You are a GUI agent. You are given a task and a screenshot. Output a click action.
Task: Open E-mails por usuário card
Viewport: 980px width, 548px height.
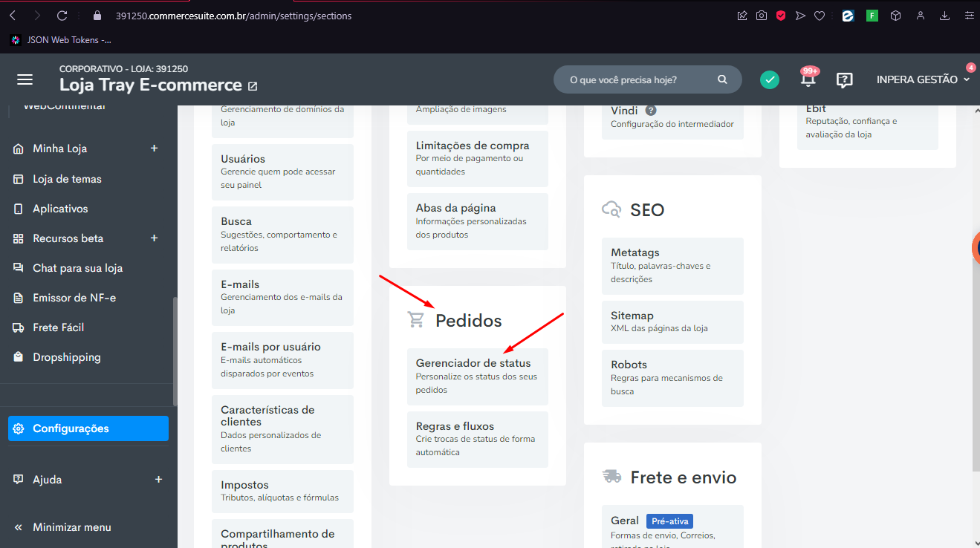pyautogui.click(x=282, y=360)
